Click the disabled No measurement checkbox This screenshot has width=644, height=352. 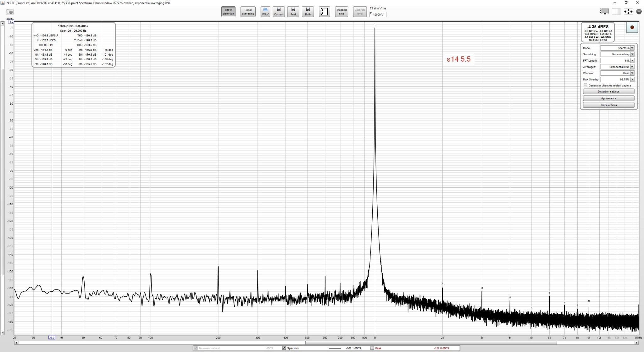196,348
